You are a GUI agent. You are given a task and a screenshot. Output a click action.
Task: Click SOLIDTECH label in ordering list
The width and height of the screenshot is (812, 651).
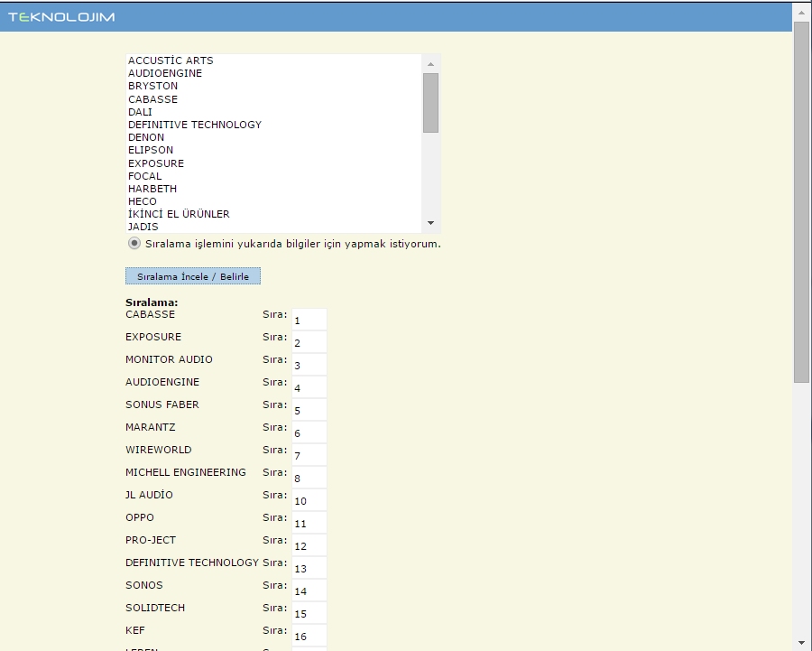155,608
